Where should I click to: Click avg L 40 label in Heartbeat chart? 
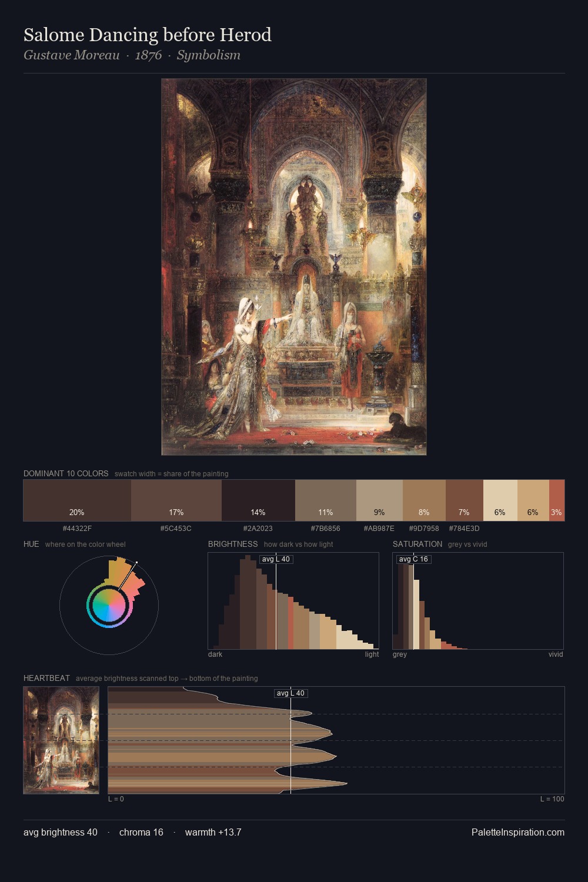pos(290,693)
